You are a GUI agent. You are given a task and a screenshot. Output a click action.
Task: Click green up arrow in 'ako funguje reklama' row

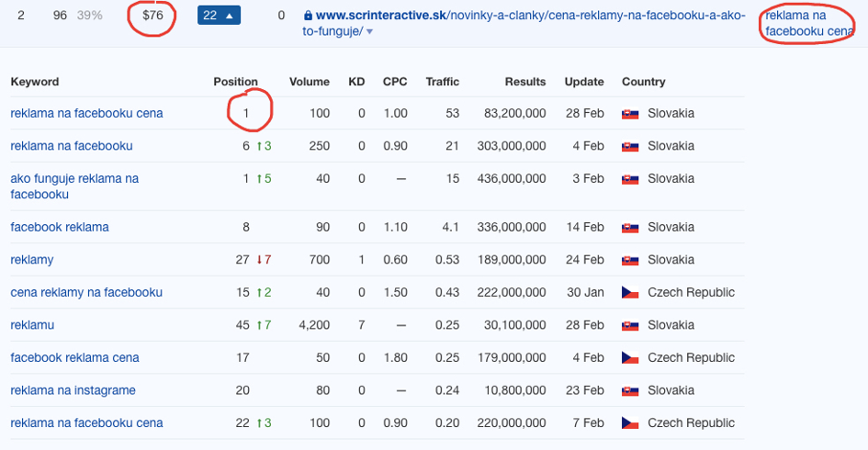coord(259,178)
